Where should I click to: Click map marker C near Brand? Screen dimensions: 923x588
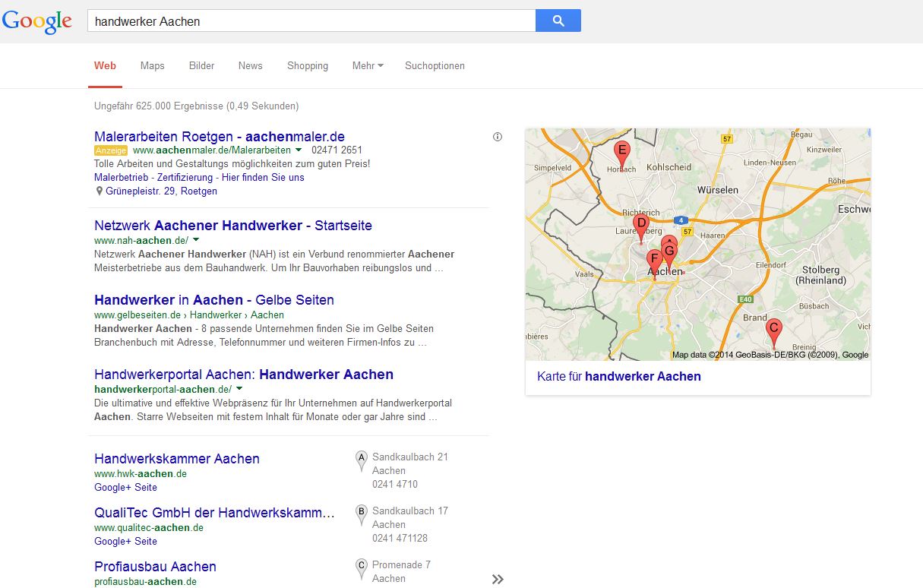click(773, 333)
